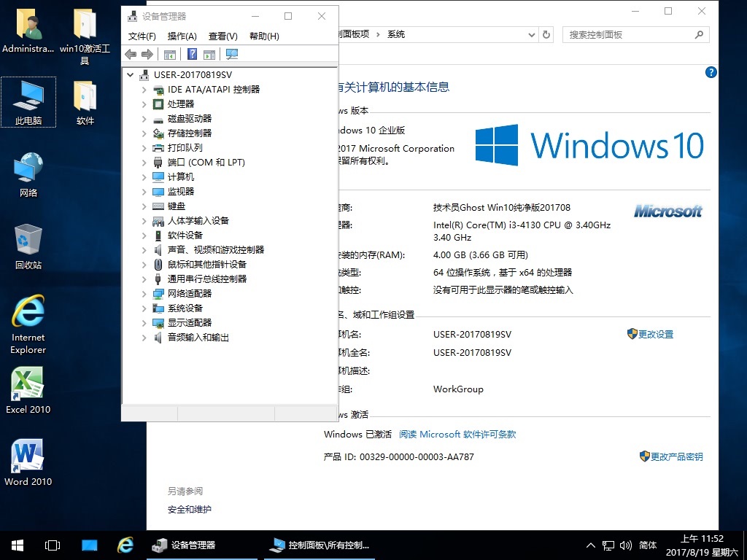Click the 更改设置 link

click(x=655, y=335)
